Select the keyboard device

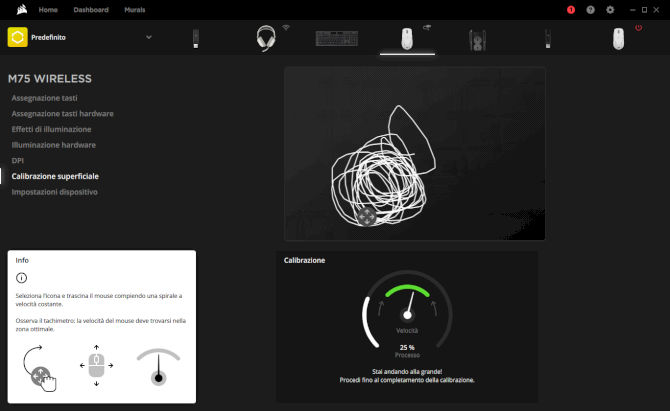[337, 38]
